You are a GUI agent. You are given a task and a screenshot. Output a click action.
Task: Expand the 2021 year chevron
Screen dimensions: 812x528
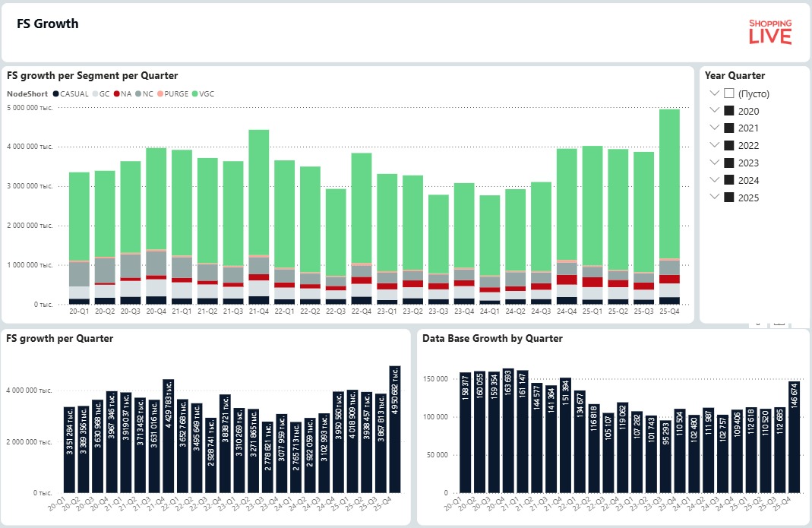point(715,128)
